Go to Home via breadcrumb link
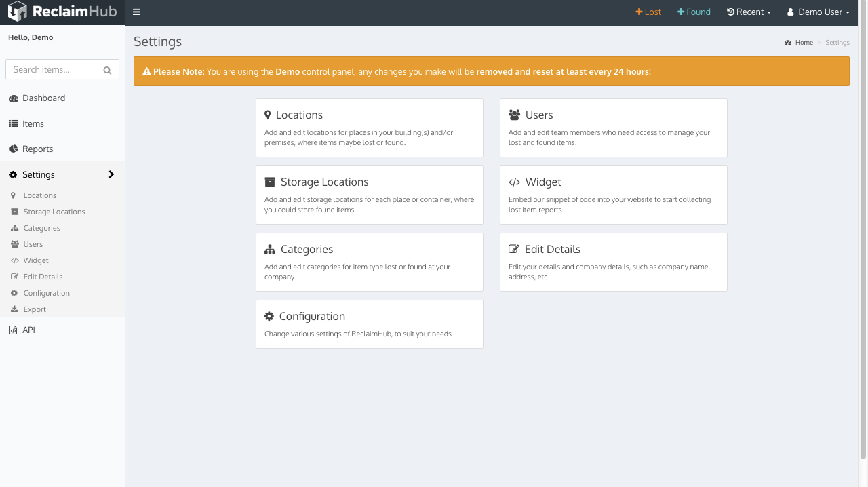868x487 pixels. [804, 43]
